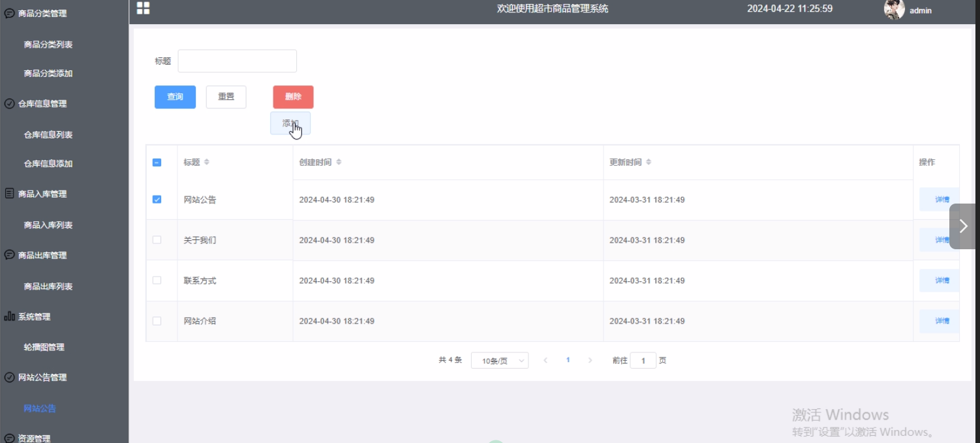The image size is (980, 443).
Task: Toggle the select-all header checkbox
Action: [x=157, y=162]
